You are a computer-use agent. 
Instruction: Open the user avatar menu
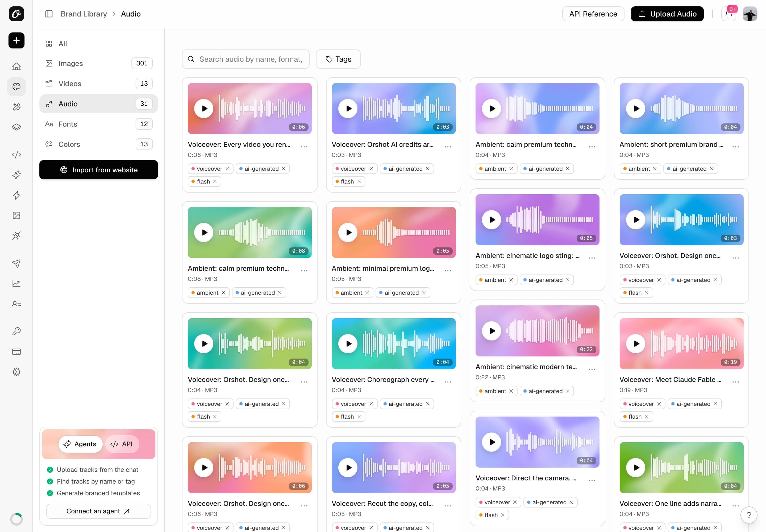pyautogui.click(x=750, y=14)
